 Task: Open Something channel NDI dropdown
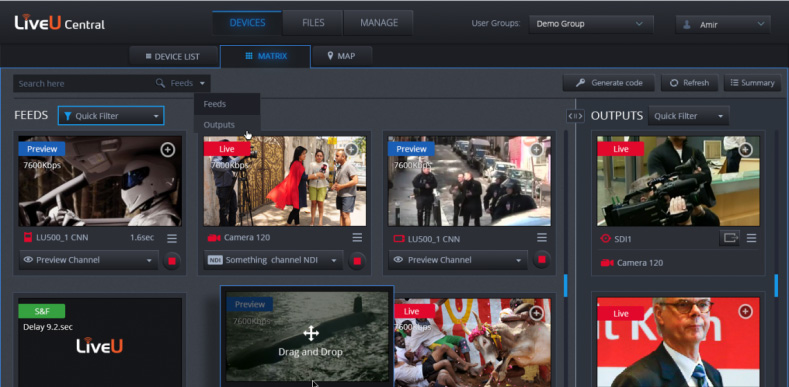point(274,260)
